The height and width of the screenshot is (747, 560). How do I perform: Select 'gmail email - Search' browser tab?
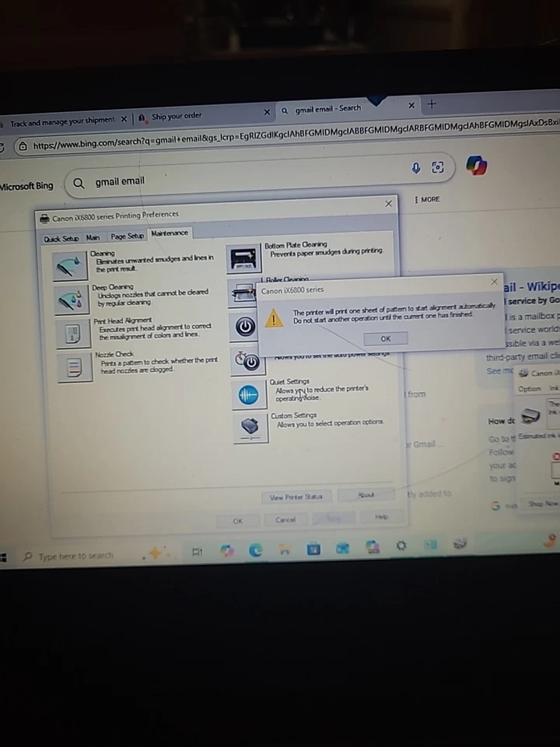point(327,109)
